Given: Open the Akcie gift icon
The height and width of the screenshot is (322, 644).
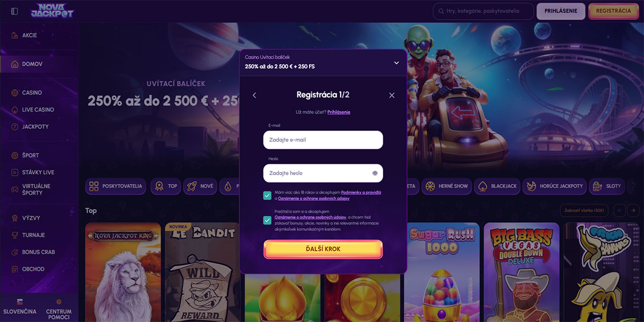Looking at the screenshot, I should [15, 35].
